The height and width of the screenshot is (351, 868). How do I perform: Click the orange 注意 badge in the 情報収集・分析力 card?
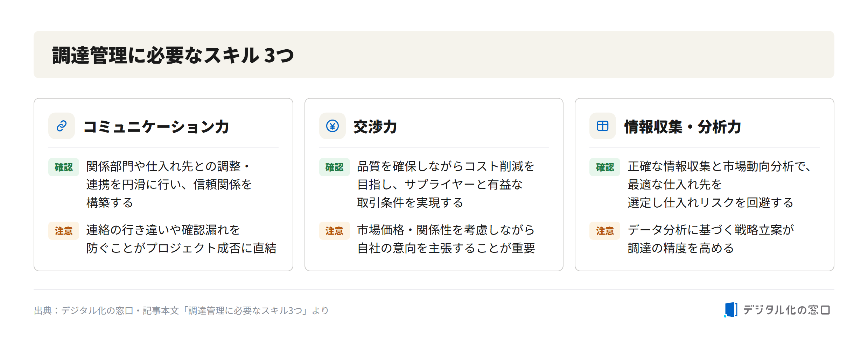point(605,231)
